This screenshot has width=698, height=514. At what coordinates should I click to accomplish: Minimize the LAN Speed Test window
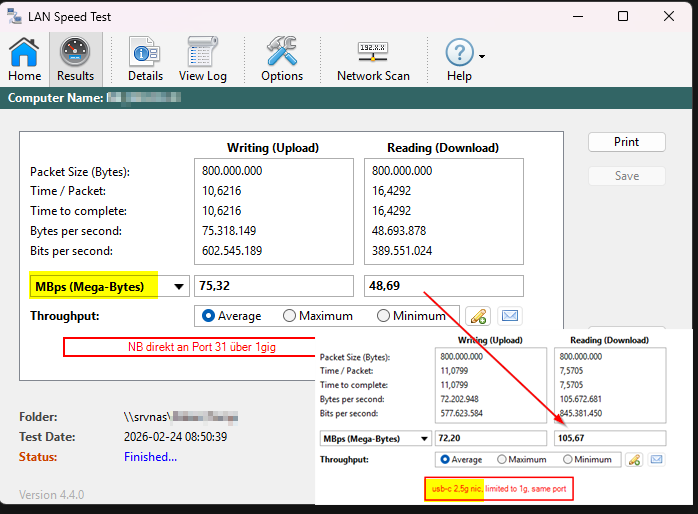click(578, 16)
